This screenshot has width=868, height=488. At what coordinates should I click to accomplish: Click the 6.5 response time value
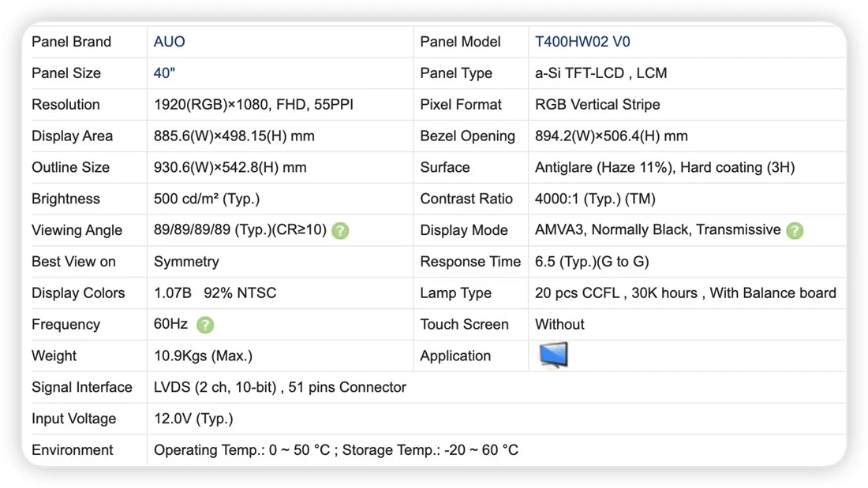coord(592,261)
